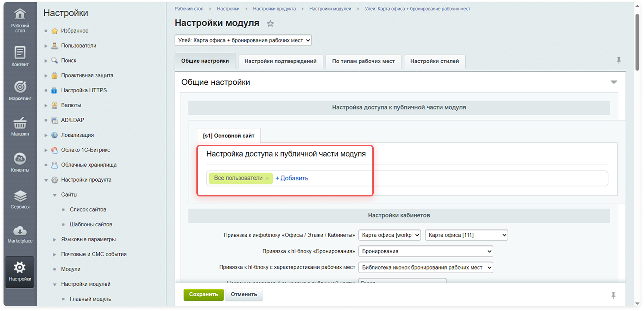Open the Маркетинг sidebar section
Screen dimensions: 644x311
[x=20, y=90]
